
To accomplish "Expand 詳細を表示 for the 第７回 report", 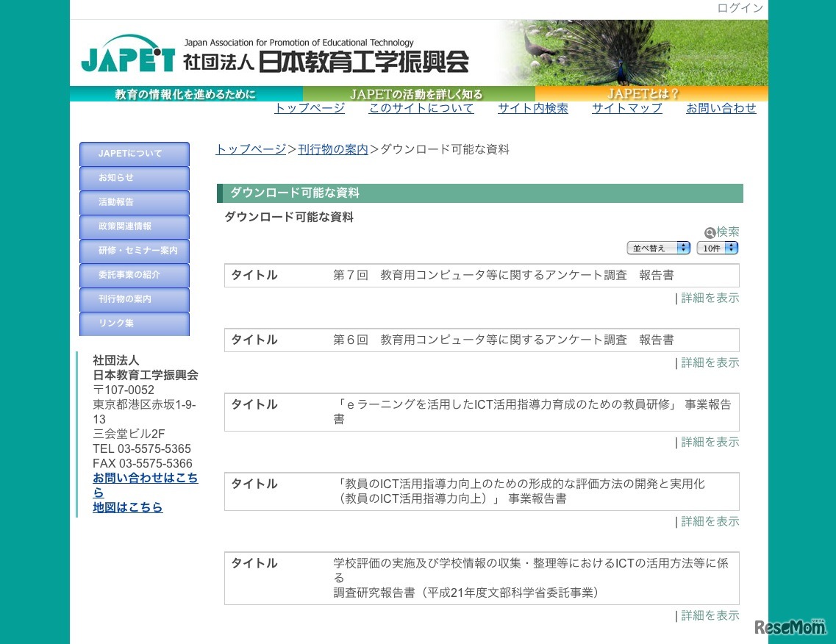I will pyautogui.click(x=710, y=298).
